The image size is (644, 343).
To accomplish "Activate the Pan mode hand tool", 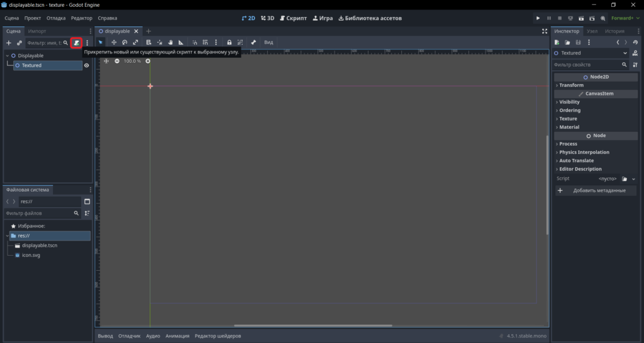I will click(170, 42).
